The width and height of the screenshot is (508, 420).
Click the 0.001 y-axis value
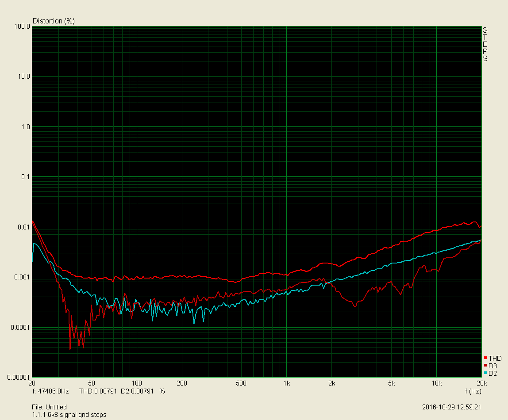pos(22,277)
